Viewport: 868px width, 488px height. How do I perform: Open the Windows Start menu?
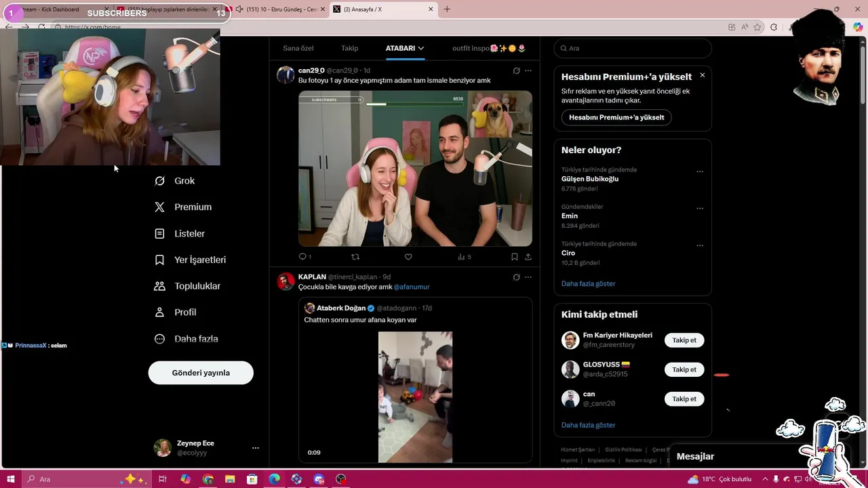tap(11, 479)
